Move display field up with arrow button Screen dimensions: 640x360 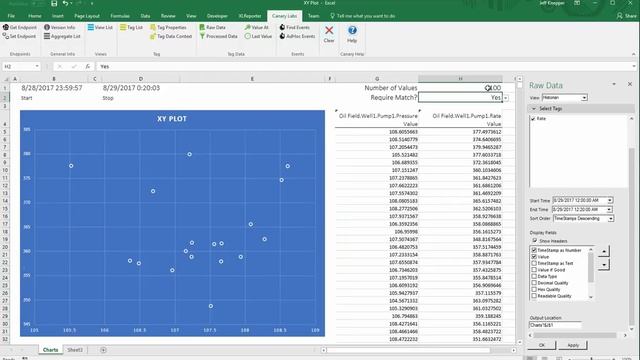pyautogui.click(x=604, y=251)
